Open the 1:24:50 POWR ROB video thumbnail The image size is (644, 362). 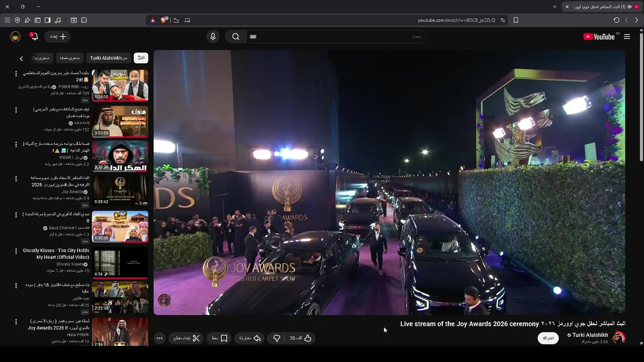(120, 85)
